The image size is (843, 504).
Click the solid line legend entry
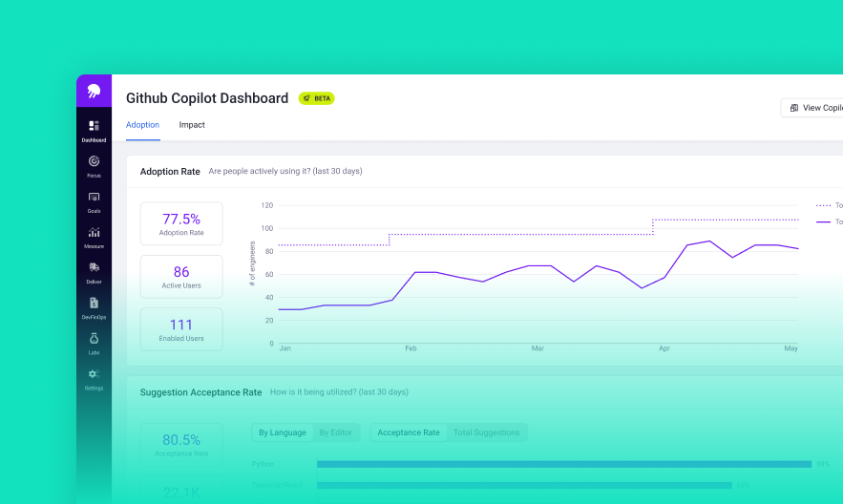[x=829, y=221]
